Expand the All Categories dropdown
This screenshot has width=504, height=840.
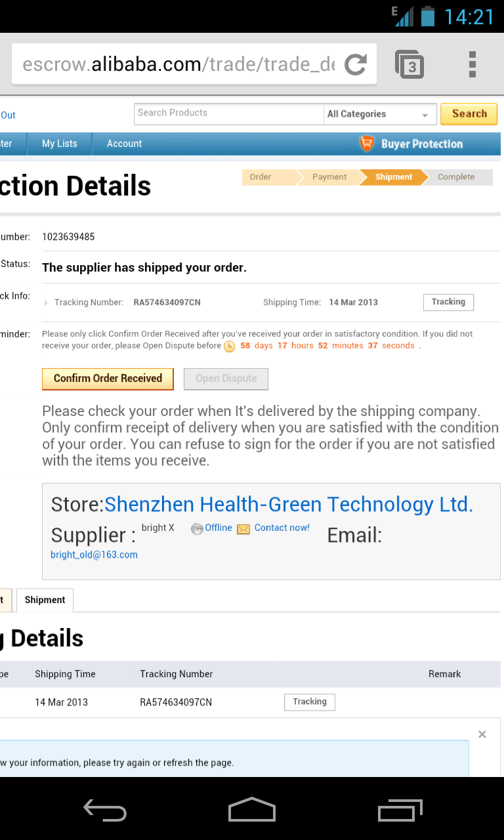380,114
